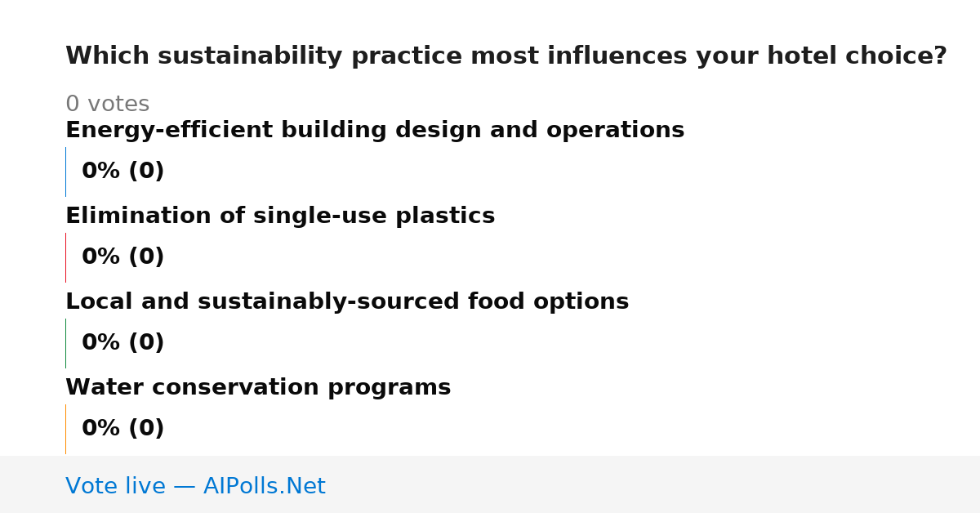
Task: Click 0% (0) under Elimination of single-use plastics
Action: tap(123, 257)
